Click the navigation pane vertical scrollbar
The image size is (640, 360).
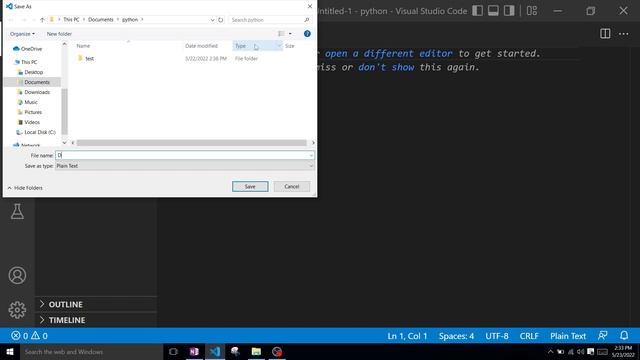pyautogui.click(x=64, y=111)
